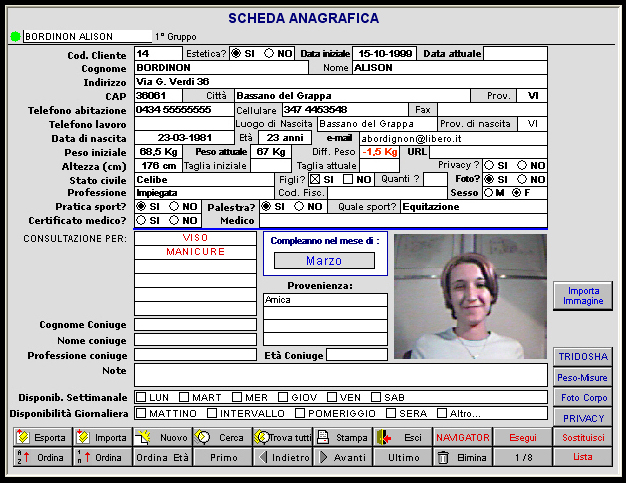
Task: Jump to Primo record
Action: [222, 457]
